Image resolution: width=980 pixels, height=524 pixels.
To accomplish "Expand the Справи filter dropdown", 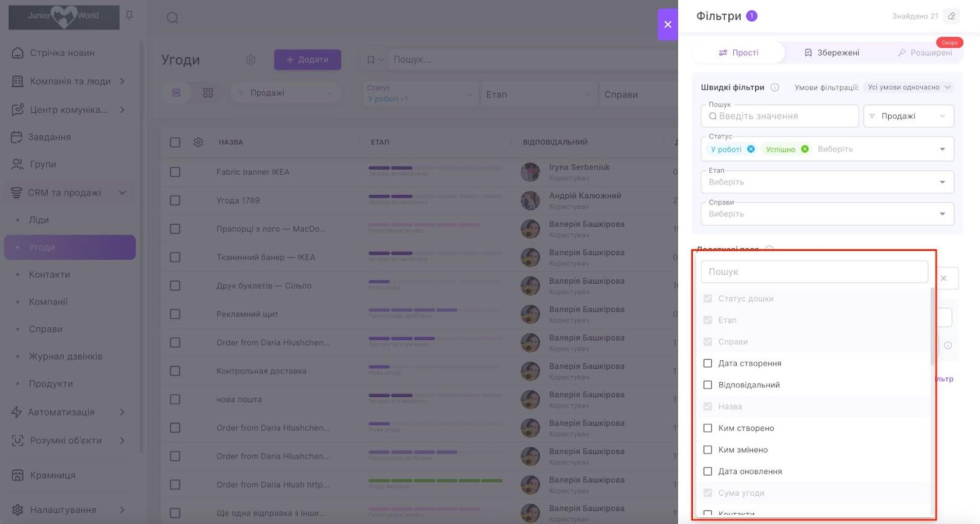I will click(x=827, y=214).
